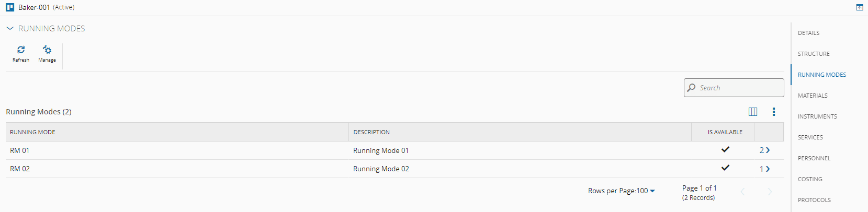Viewport: 868px width, 212px height.
Task: Sort by the Running Mode column header
Action: click(x=32, y=132)
